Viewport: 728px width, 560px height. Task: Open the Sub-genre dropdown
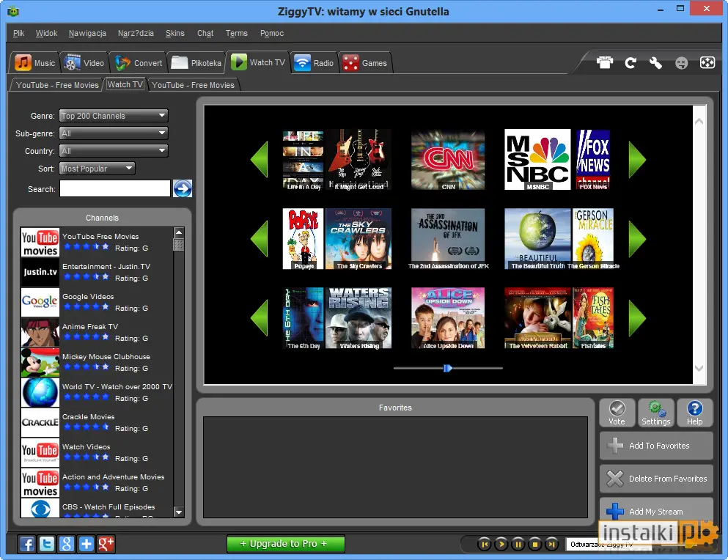point(114,133)
